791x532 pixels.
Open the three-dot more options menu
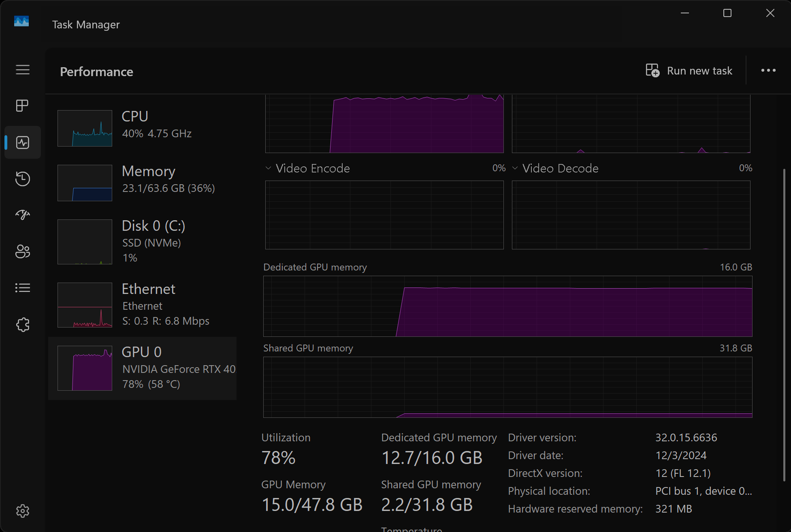[768, 70]
